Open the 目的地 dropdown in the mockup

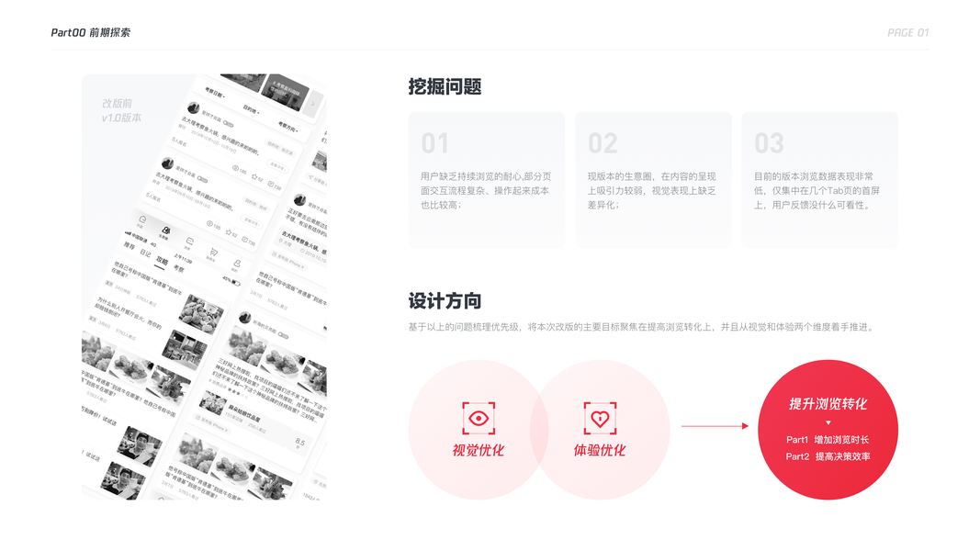point(252,109)
